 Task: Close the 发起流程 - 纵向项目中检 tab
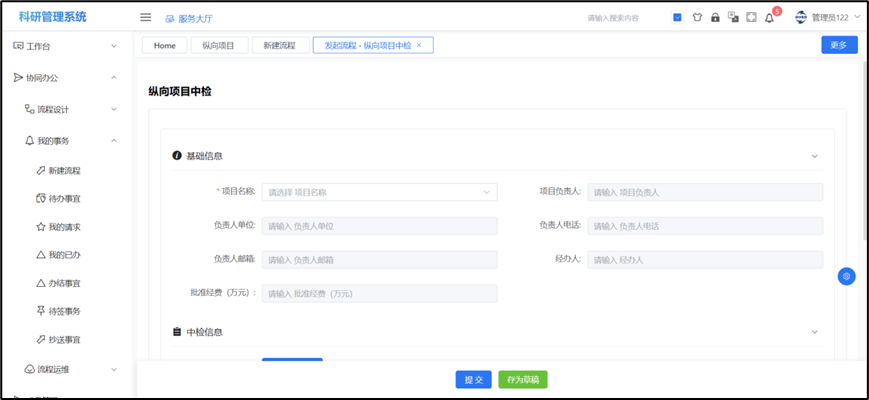tap(419, 45)
